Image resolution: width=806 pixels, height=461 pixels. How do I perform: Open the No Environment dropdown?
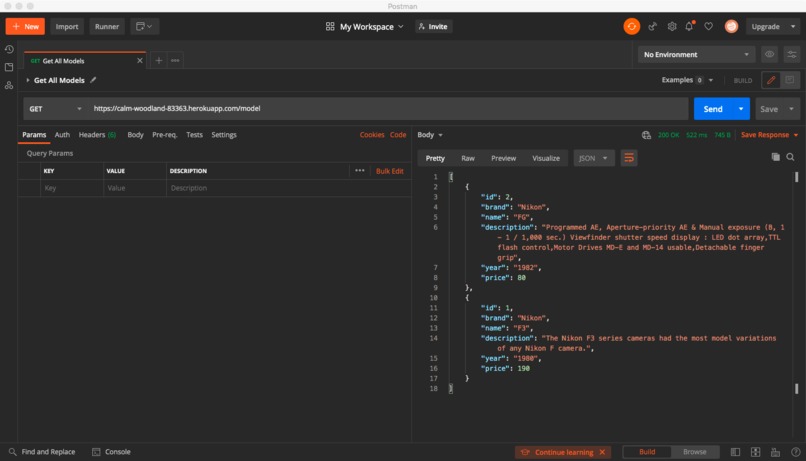point(696,54)
